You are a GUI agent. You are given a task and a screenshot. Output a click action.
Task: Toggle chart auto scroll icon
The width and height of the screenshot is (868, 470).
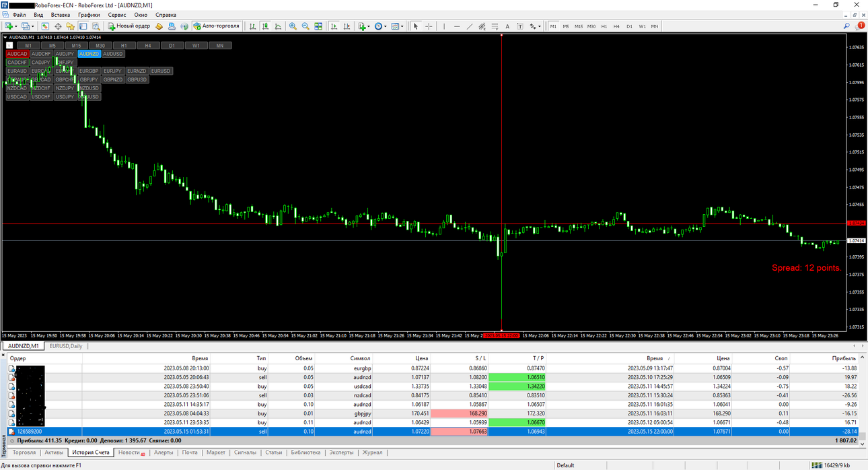point(334,26)
